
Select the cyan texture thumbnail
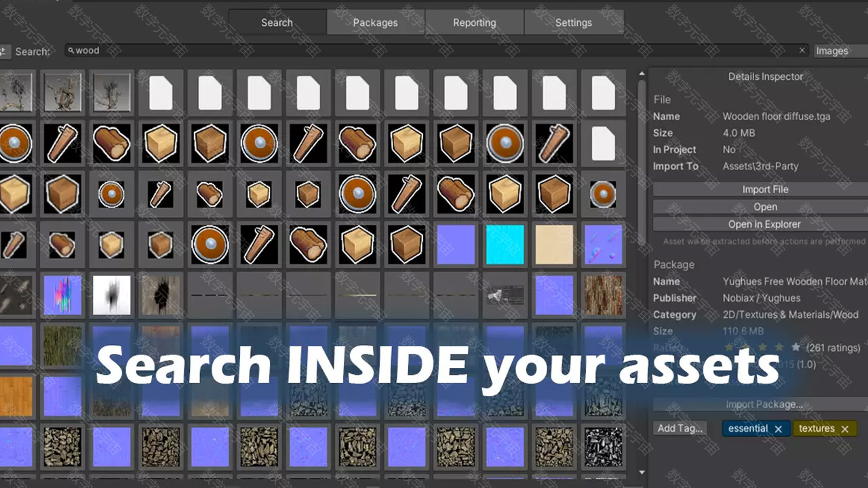505,245
